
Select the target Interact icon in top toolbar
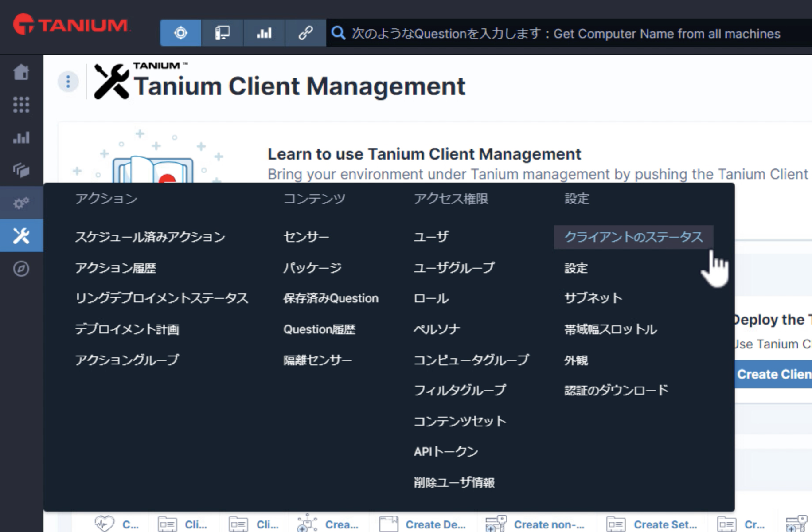coord(181,33)
